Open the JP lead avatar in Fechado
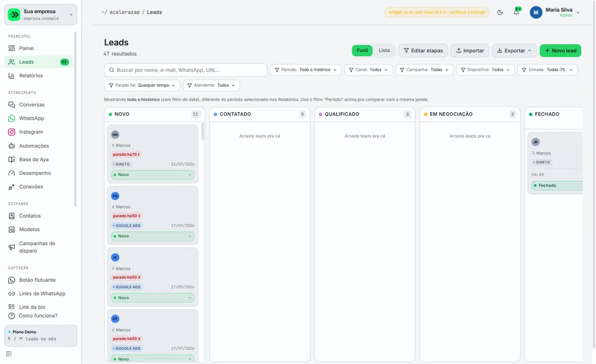The width and height of the screenshot is (596, 364). (536, 142)
